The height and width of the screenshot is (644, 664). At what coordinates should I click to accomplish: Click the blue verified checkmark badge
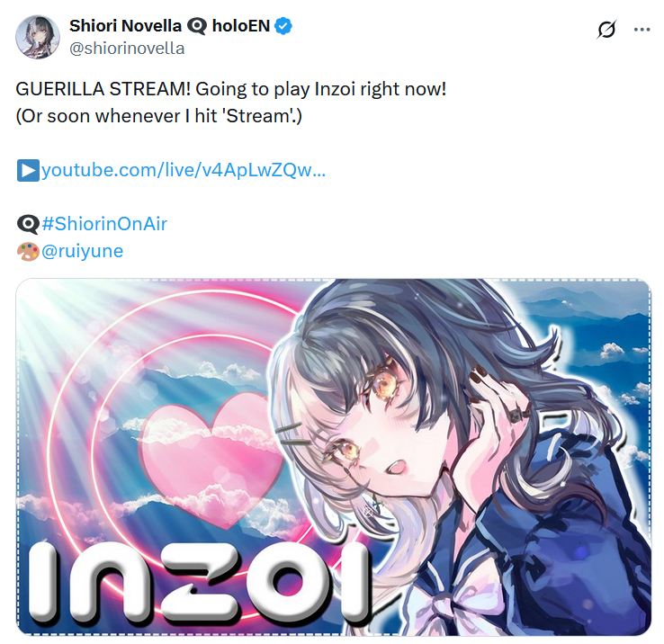coord(283,26)
